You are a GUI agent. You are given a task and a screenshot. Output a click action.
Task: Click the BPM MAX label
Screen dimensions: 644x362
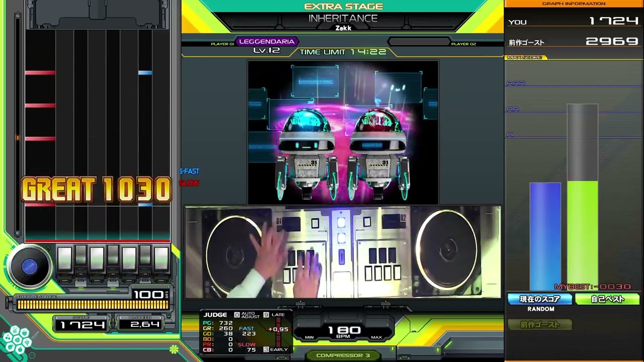coord(376,337)
